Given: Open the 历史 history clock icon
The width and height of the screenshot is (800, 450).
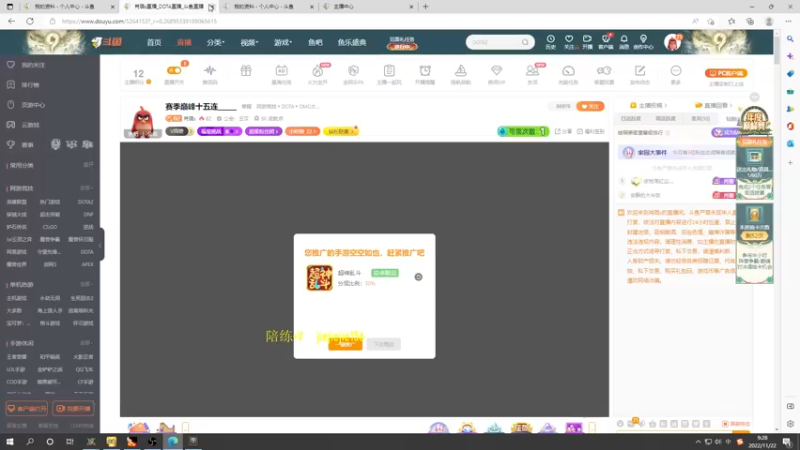Looking at the screenshot, I should point(551,42).
